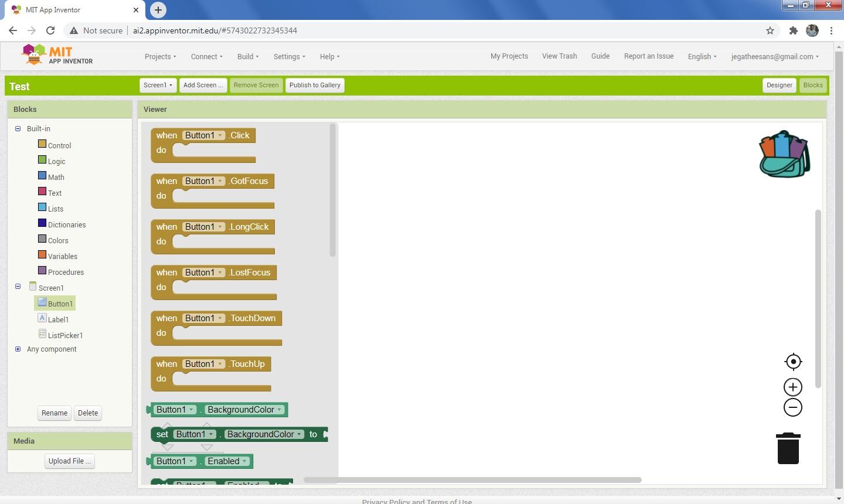
Task: Click Publish to Gallery
Action: (315, 85)
